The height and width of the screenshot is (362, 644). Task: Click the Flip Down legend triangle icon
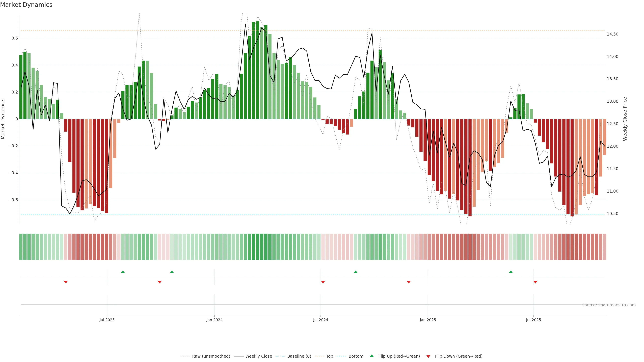(x=428, y=356)
